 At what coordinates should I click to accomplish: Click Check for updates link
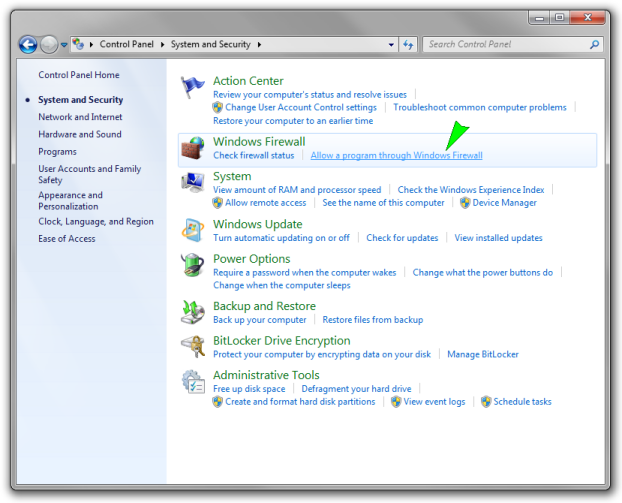coord(402,238)
